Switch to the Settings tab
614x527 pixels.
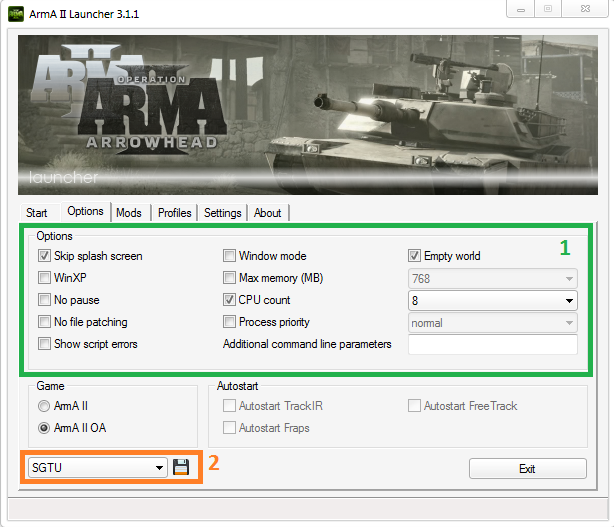(x=222, y=213)
